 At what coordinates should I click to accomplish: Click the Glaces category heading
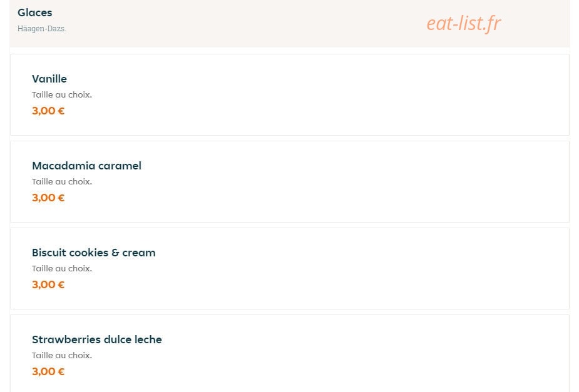point(34,13)
